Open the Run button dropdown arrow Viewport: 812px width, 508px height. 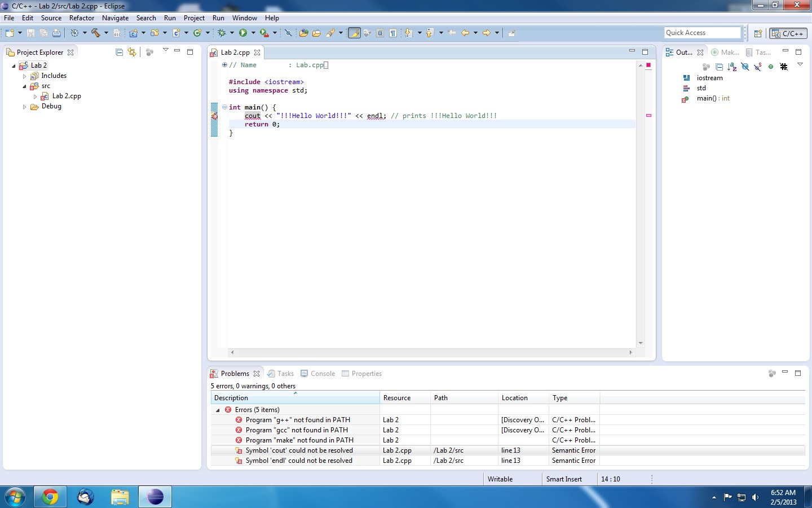[x=253, y=33]
